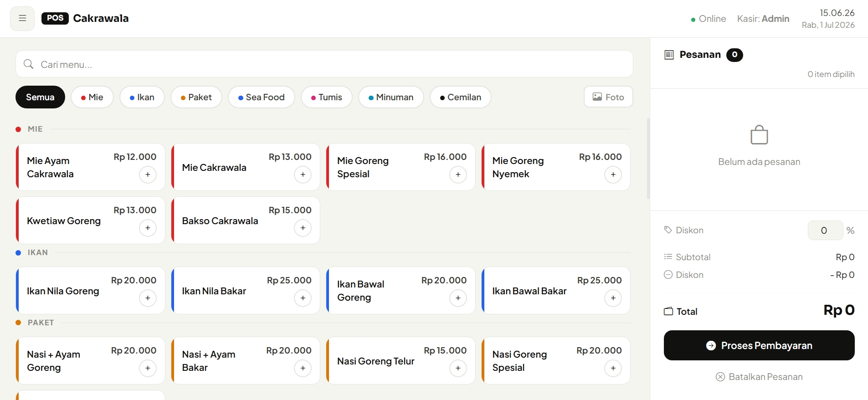Screen dimensions: 868x400
Task: Add Ikan Bawal Goreng to order
Action: pos(458,298)
